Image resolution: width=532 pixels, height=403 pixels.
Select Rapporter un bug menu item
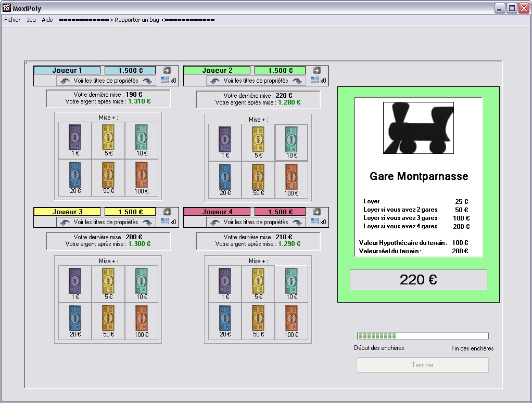click(x=137, y=20)
